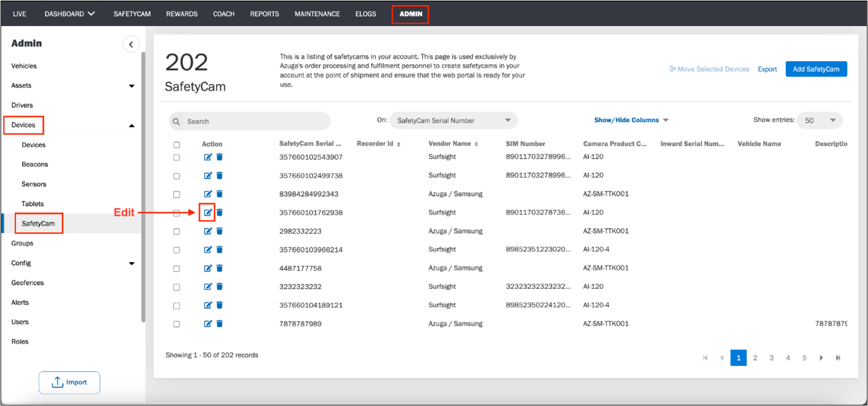Open the LIVE tab
The image size is (868, 406).
coord(19,14)
